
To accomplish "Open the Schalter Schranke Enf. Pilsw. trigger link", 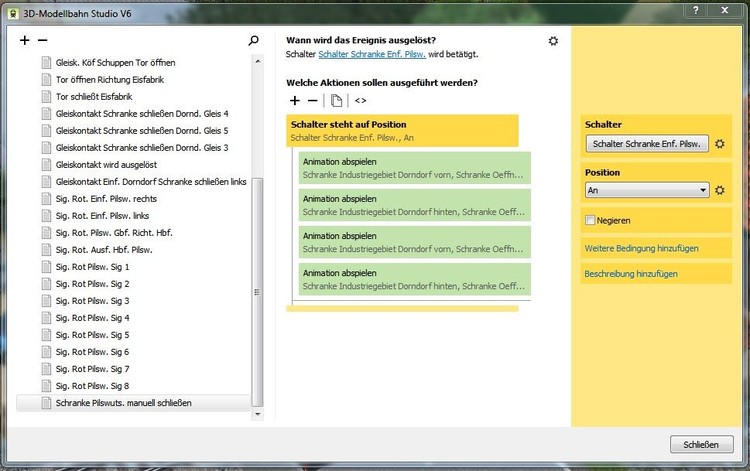I will (372, 53).
